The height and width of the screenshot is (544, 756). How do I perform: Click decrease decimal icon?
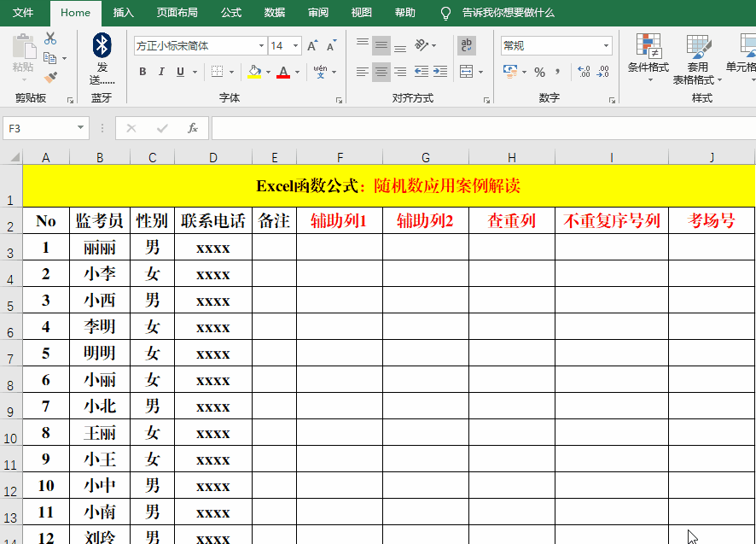point(602,72)
